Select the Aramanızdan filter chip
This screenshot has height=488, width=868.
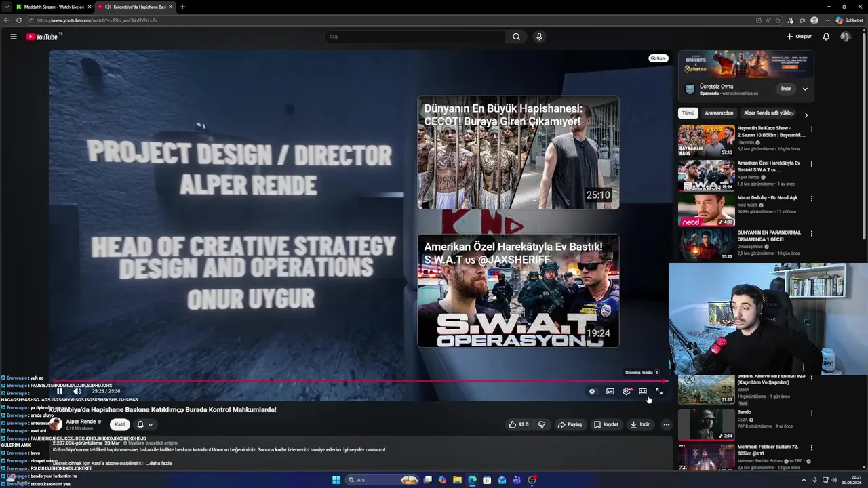[x=719, y=113]
